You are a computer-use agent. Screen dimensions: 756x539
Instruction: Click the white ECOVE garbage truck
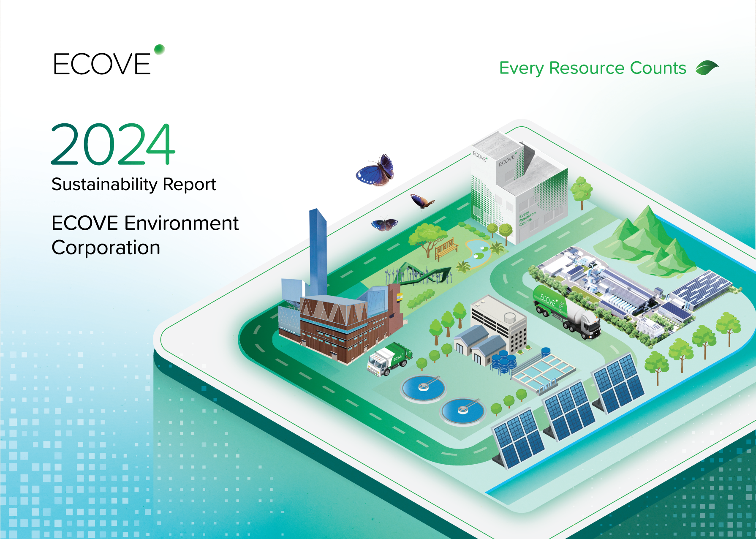[x=389, y=359]
